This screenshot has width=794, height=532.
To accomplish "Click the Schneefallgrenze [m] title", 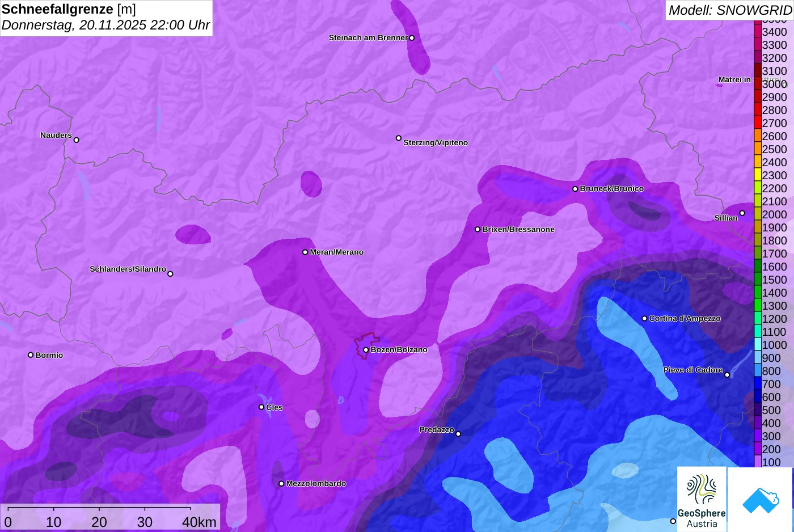I will click(69, 9).
